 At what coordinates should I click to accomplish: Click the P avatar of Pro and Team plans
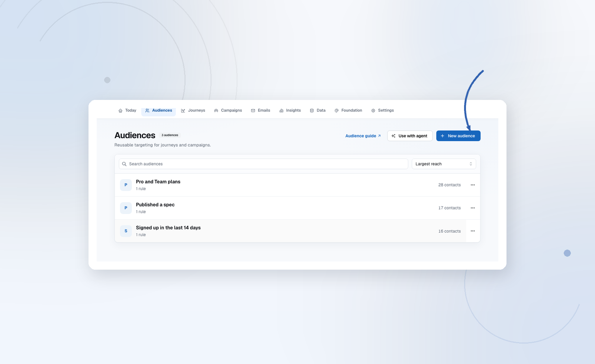click(x=126, y=185)
